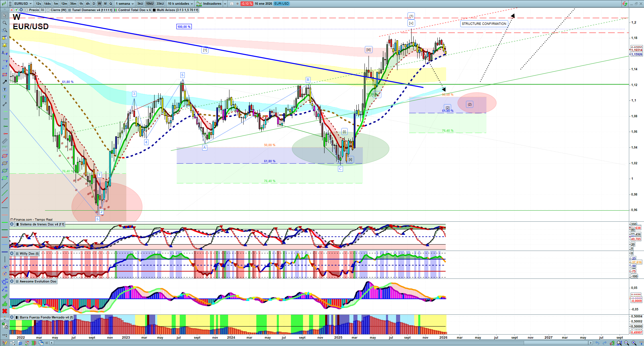Click the 144s timeframe button
The image size is (644, 346).
click(x=47, y=4)
